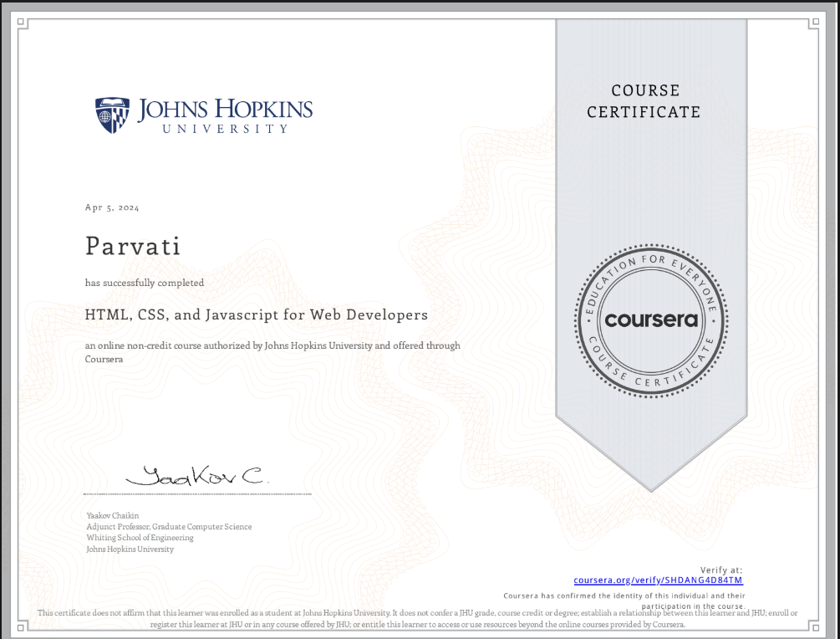840x639 pixels.
Task: Select the text 'has successfully completed'
Action: click(145, 283)
